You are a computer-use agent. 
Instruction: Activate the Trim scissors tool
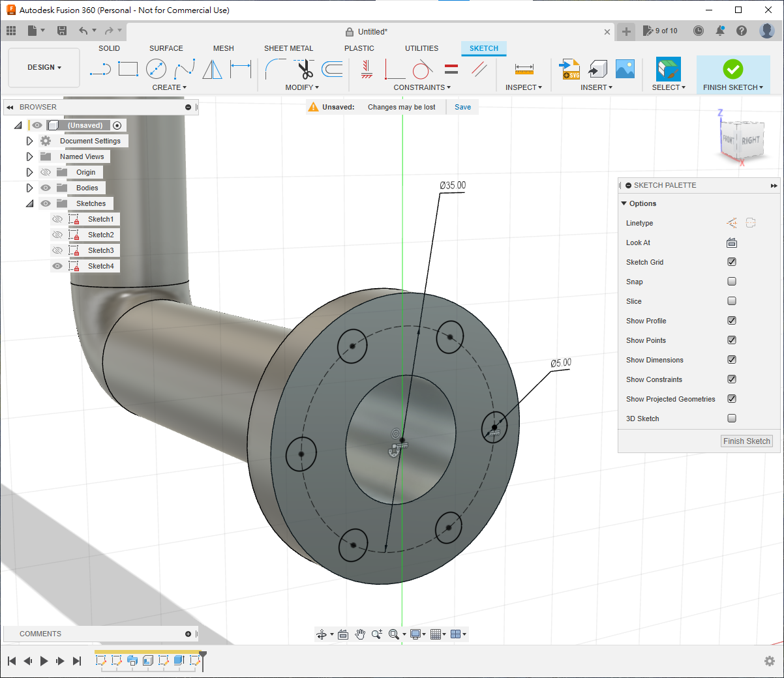pyautogui.click(x=305, y=69)
